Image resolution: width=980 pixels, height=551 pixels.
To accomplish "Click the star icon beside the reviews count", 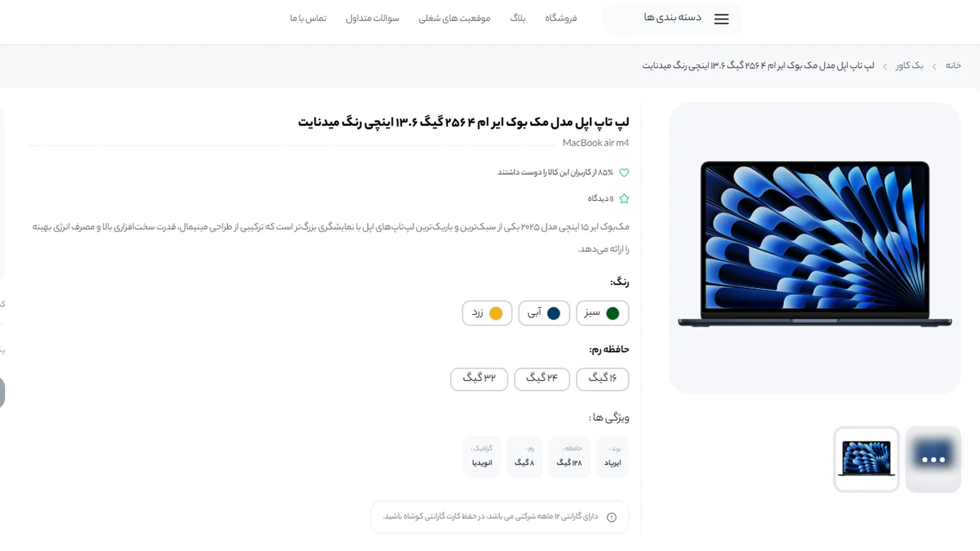I will 624,198.
